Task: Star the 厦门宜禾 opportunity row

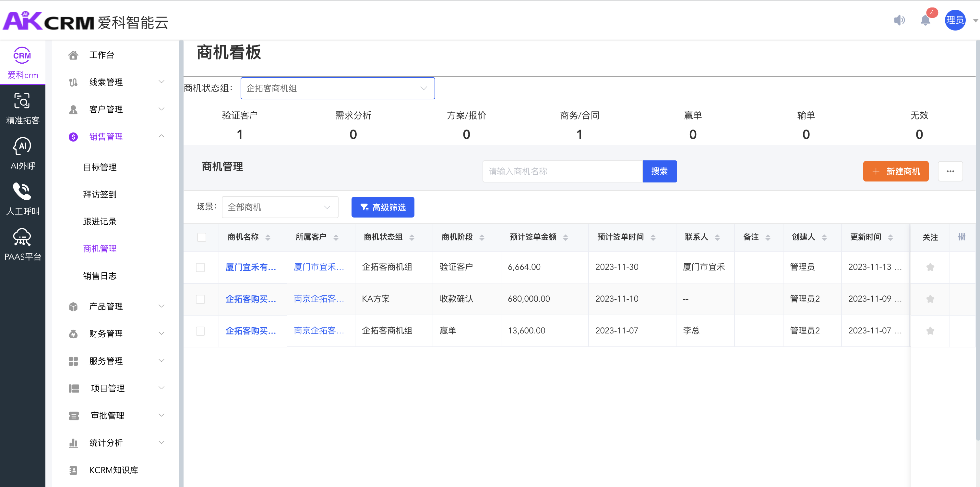Action: click(930, 267)
